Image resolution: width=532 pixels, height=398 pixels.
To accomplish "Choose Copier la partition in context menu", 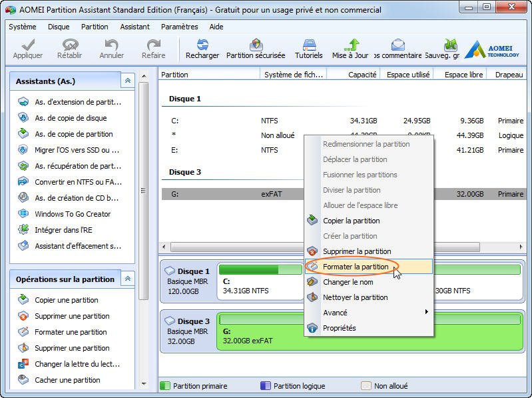I will pos(368,221).
